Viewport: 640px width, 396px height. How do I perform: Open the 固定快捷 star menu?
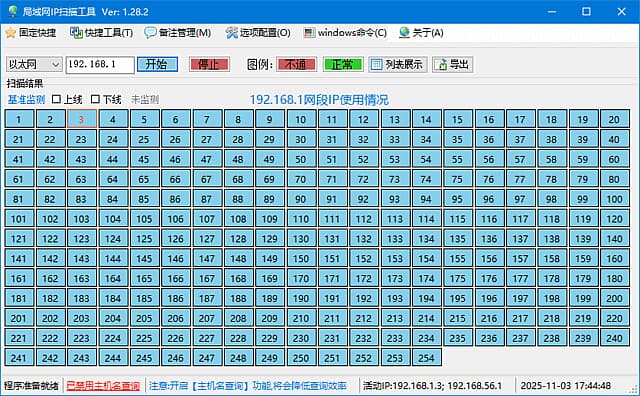pos(31,33)
